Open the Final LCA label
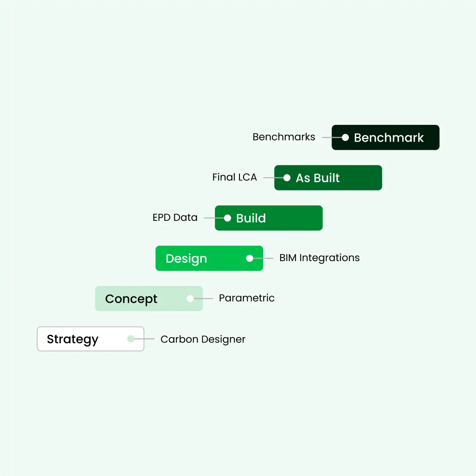 234,177
